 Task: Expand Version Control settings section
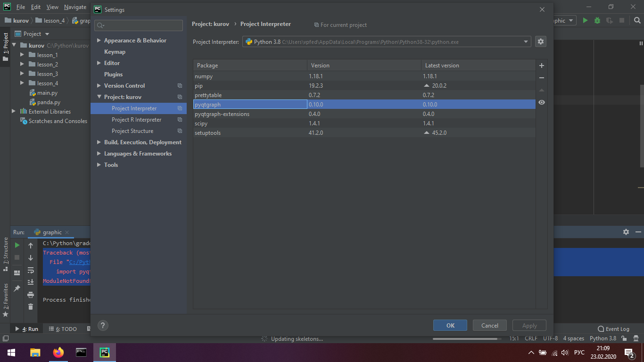[x=99, y=86]
